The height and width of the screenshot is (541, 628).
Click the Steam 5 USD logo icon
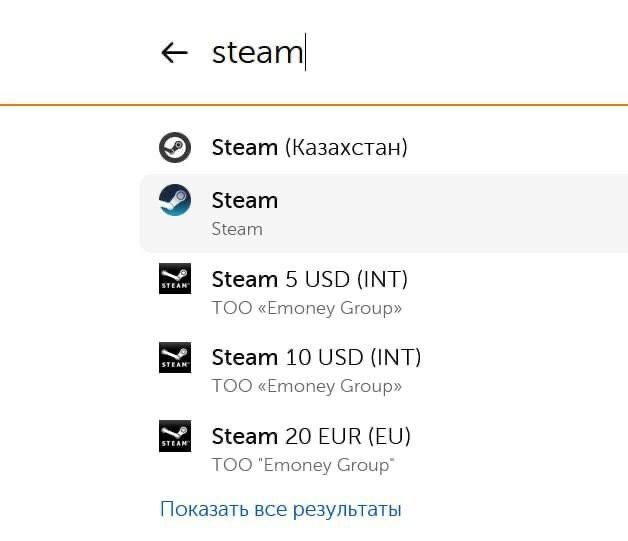[x=175, y=279]
